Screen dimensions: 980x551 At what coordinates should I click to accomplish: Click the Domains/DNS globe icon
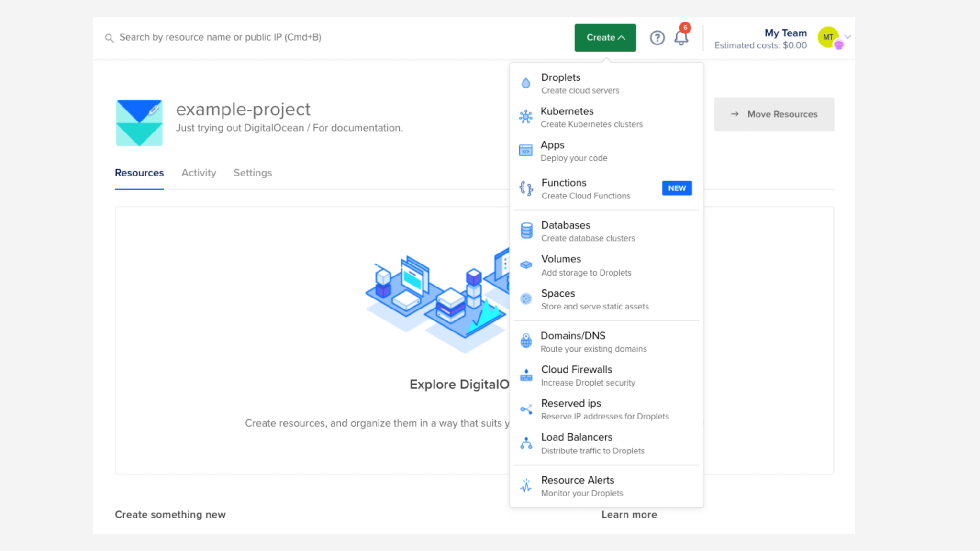(526, 341)
